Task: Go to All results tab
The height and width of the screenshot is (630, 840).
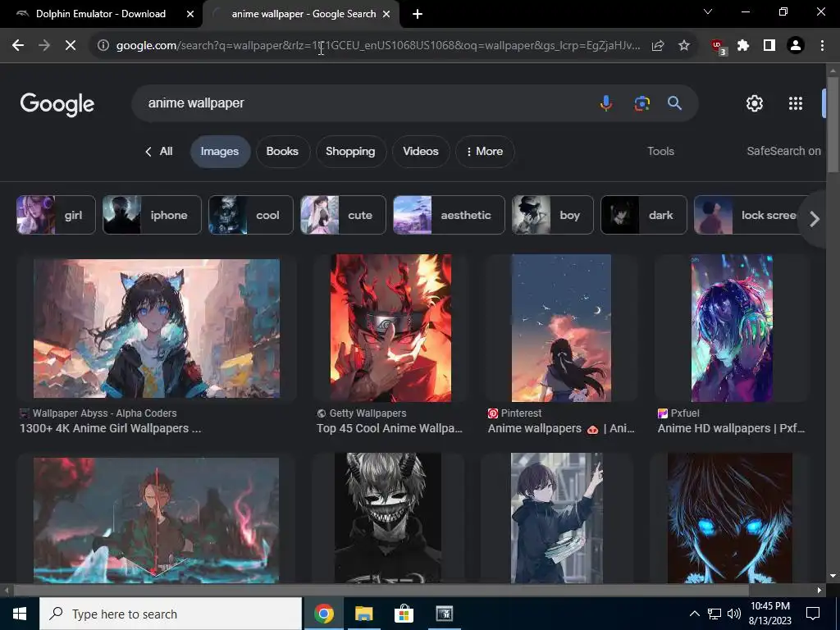Action: (159, 152)
